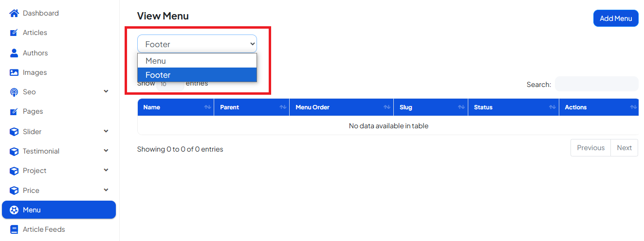Sort table by Slug column arrows
Image resolution: width=644 pixels, height=241 pixels.
461,107
